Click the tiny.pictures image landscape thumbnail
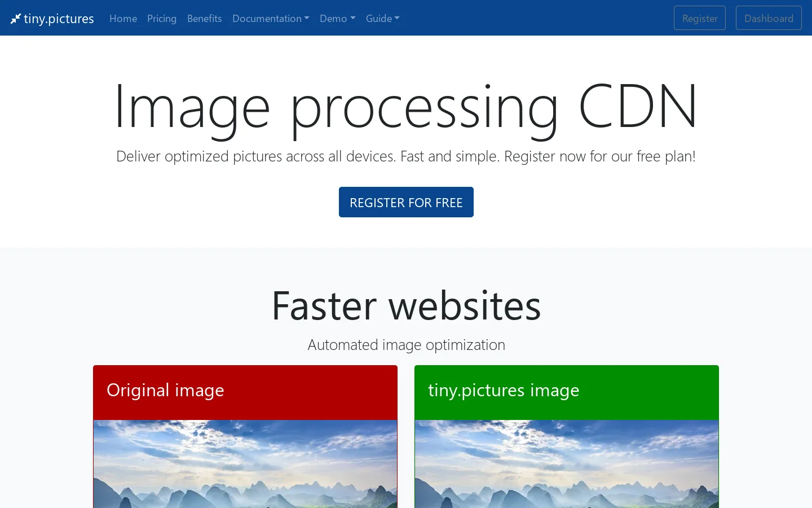 (567, 464)
